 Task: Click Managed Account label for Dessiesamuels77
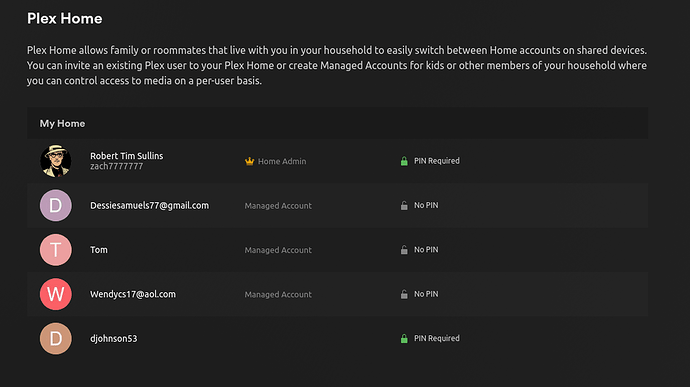278,206
